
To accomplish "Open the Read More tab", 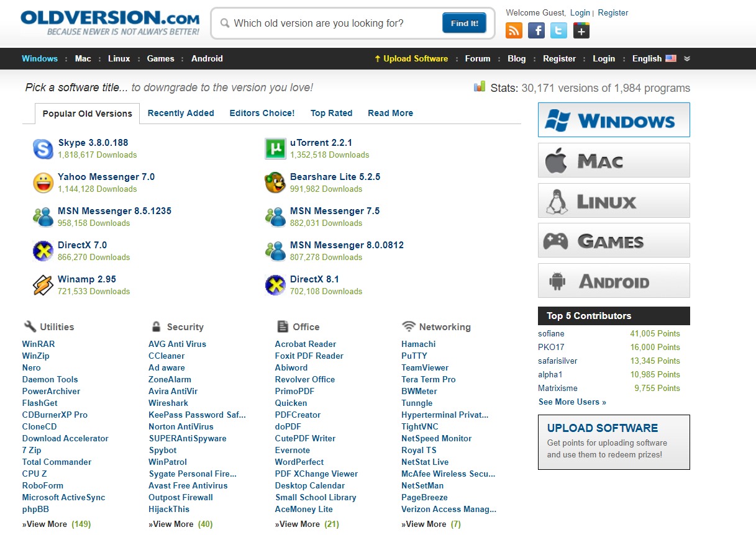I will tap(390, 113).
